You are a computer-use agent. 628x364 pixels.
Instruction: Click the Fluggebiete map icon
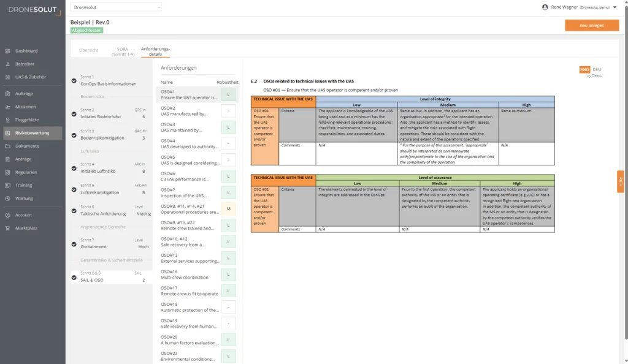(7, 119)
